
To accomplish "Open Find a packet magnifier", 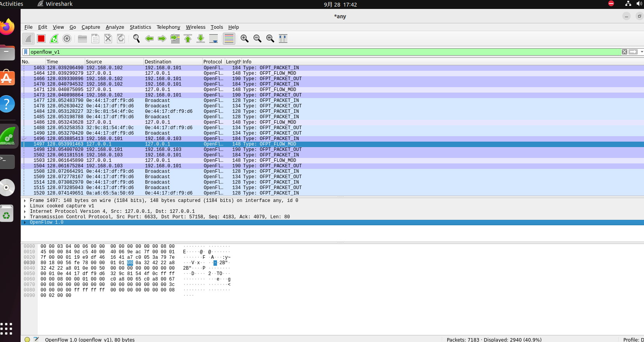I will [136, 39].
